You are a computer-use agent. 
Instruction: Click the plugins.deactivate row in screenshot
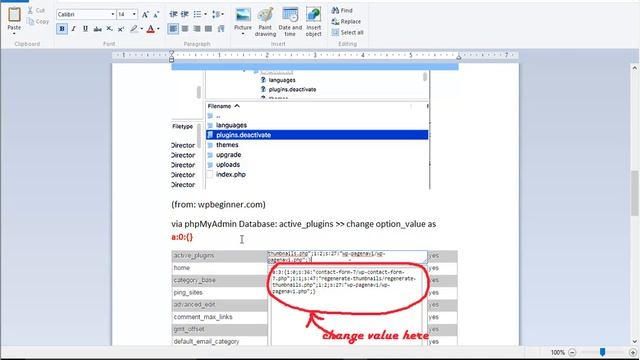click(317, 135)
